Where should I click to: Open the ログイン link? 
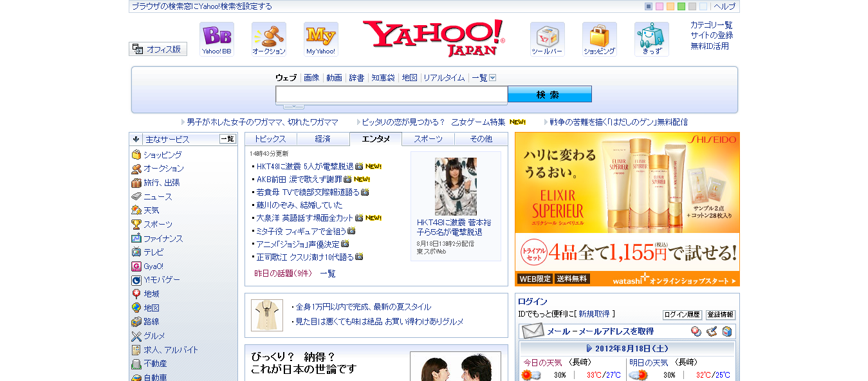click(x=533, y=301)
